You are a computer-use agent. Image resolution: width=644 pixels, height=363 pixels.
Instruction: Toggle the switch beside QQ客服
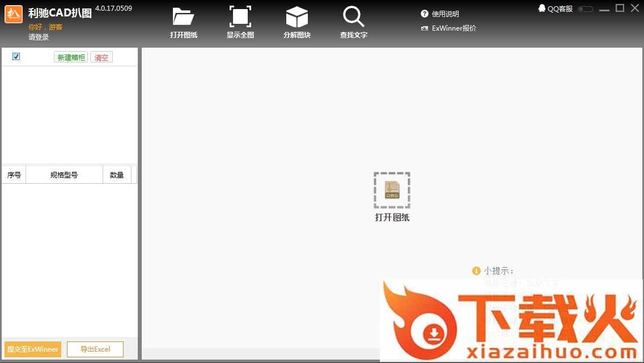pos(586,9)
